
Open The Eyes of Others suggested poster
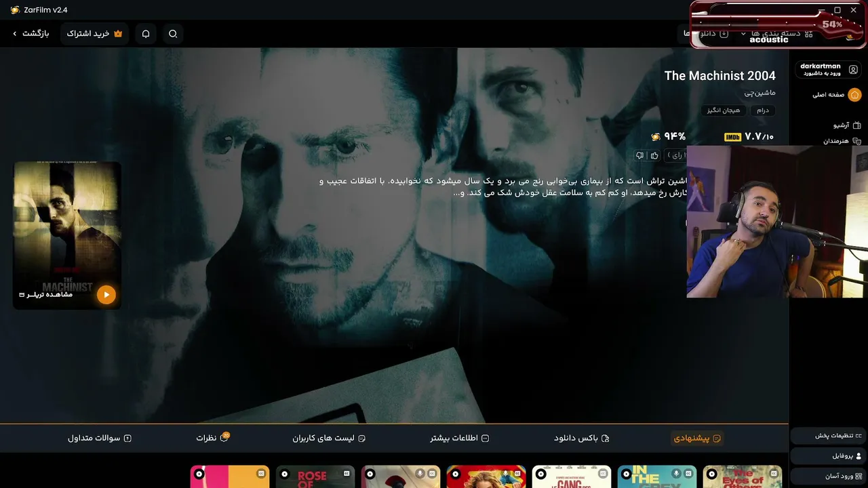[743, 477]
